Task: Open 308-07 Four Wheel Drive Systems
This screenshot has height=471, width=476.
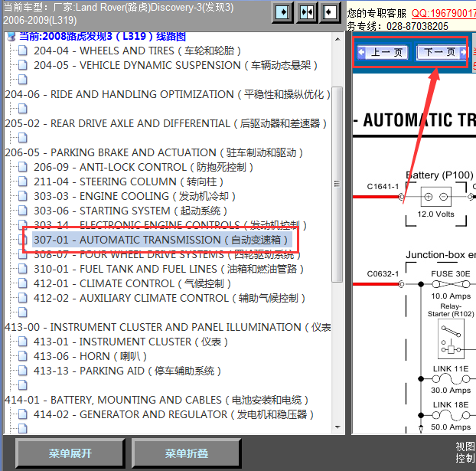Action: (x=167, y=254)
